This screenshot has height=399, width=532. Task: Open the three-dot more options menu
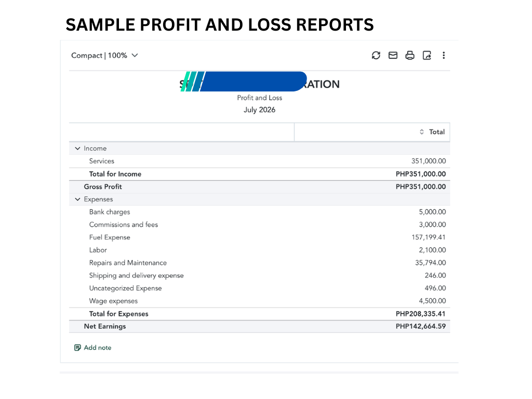[444, 55]
